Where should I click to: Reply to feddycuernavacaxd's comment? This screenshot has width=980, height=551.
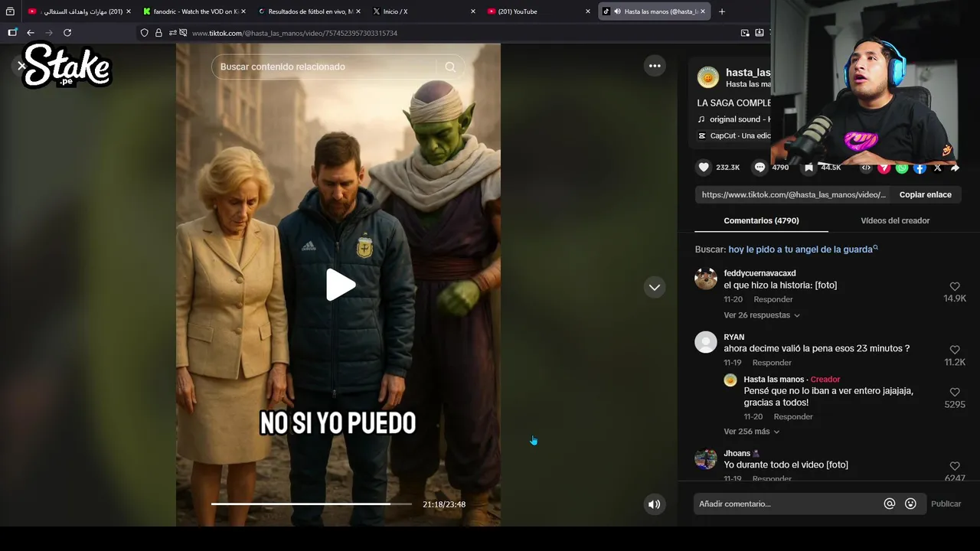point(773,299)
